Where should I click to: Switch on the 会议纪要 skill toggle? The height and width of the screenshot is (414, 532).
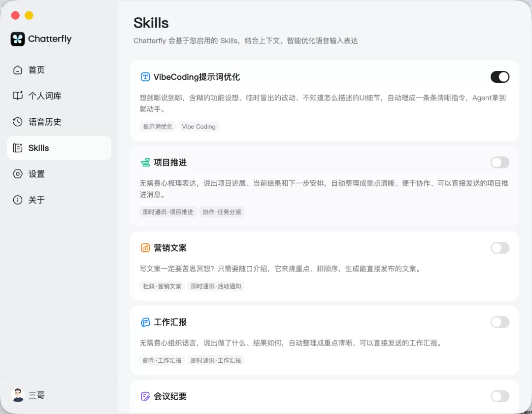500,396
